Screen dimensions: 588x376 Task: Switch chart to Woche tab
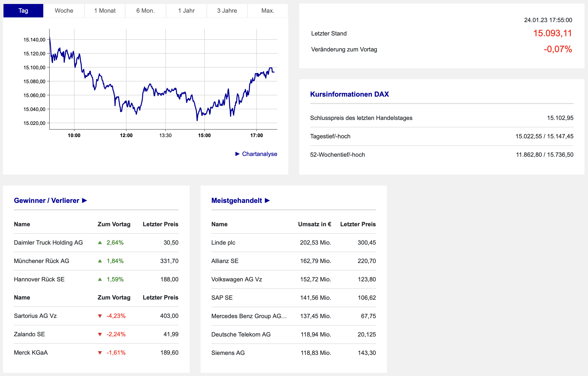tap(64, 11)
